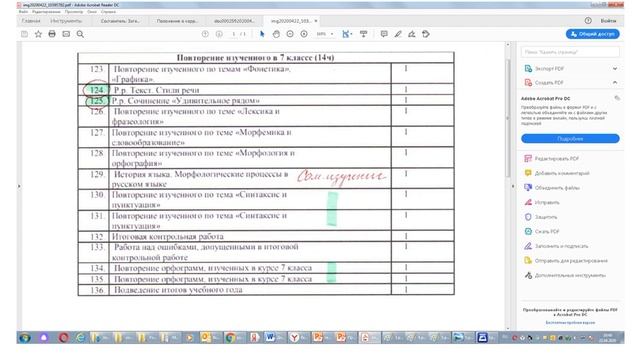Click the star bookmark icon
This screenshot has height=360, width=640.
38,34
